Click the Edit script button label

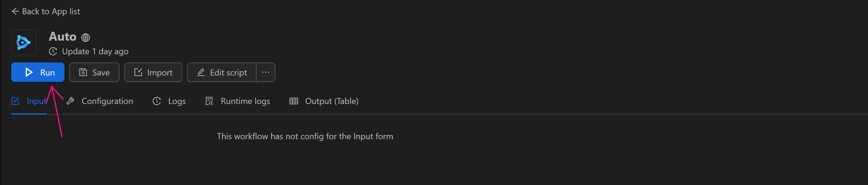[x=228, y=72]
